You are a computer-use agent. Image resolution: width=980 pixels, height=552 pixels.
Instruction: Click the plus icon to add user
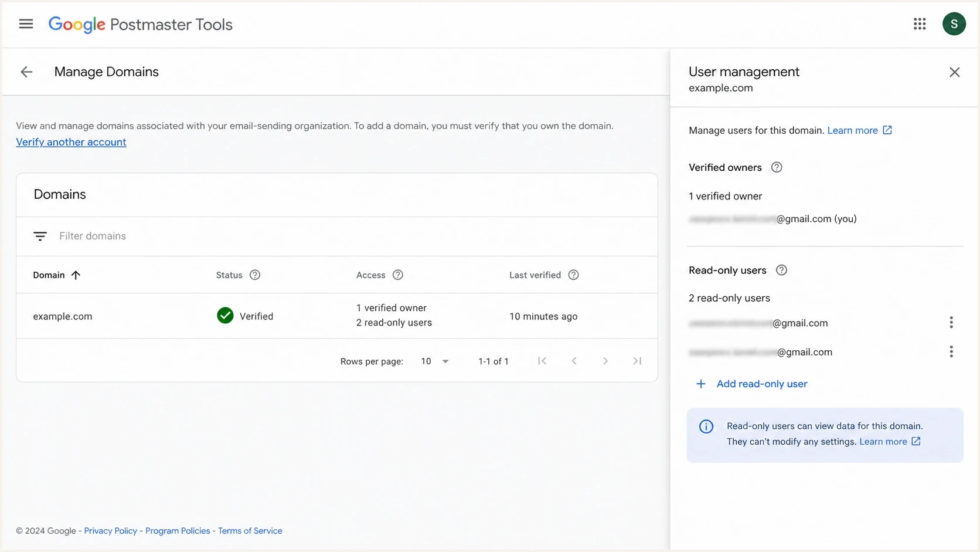[700, 384]
